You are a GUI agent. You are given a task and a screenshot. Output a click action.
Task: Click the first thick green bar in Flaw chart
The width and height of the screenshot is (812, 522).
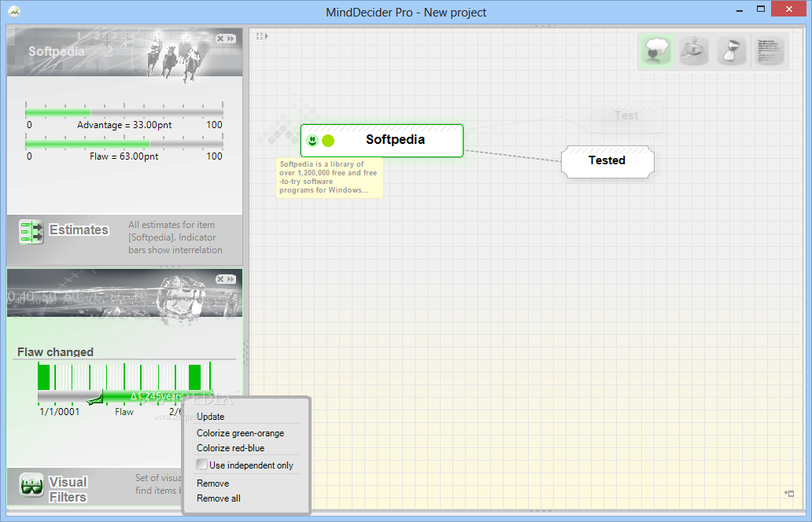coord(44,377)
